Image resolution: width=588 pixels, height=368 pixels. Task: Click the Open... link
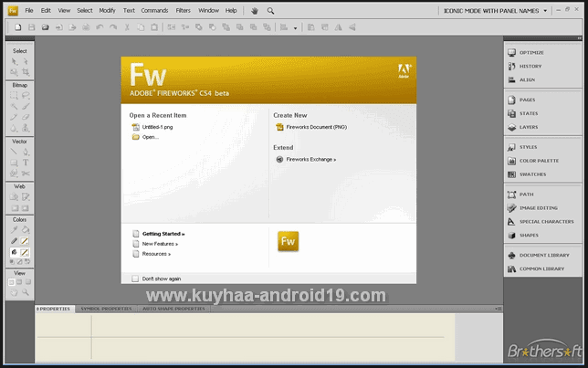pos(151,137)
